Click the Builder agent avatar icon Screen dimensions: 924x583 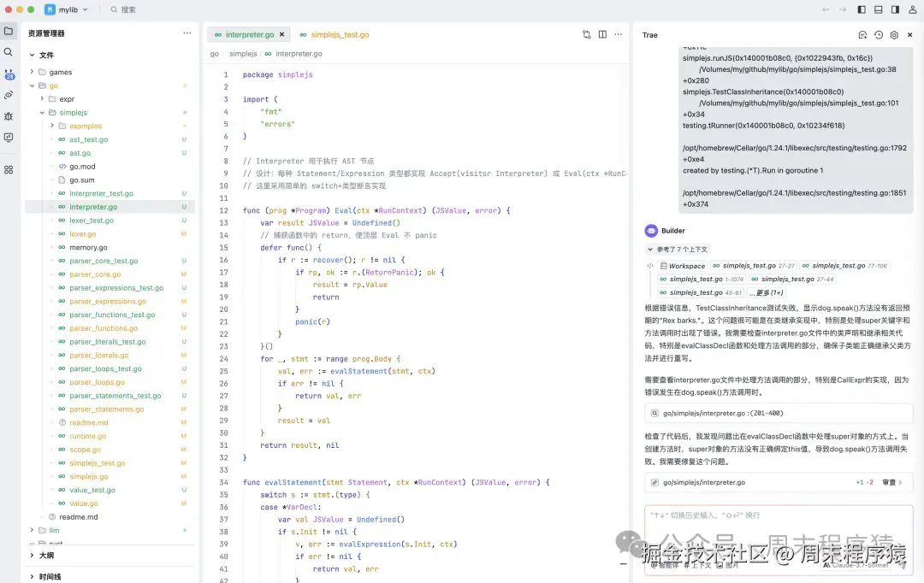click(651, 231)
